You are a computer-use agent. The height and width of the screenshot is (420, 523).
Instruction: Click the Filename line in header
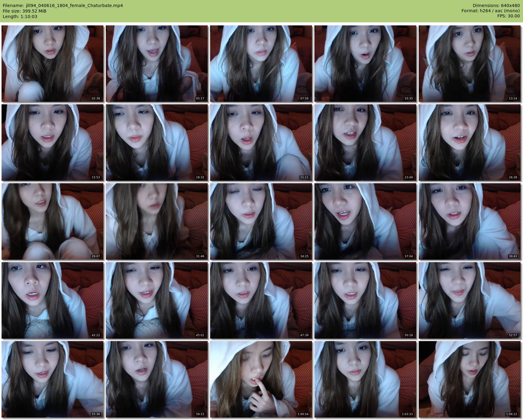(63, 6)
